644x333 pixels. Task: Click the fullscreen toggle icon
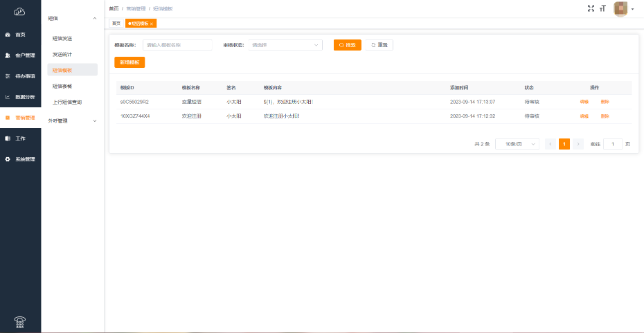pyautogui.click(x=591, y=8)
